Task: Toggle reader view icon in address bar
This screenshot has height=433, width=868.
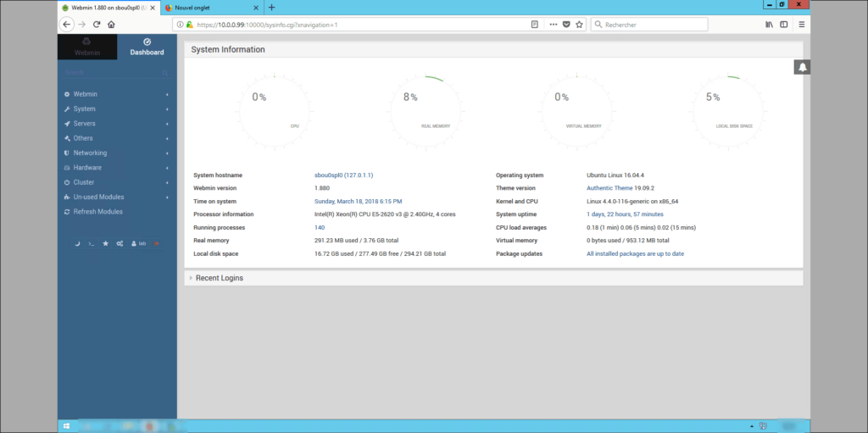Action: [x=535, y=25]
